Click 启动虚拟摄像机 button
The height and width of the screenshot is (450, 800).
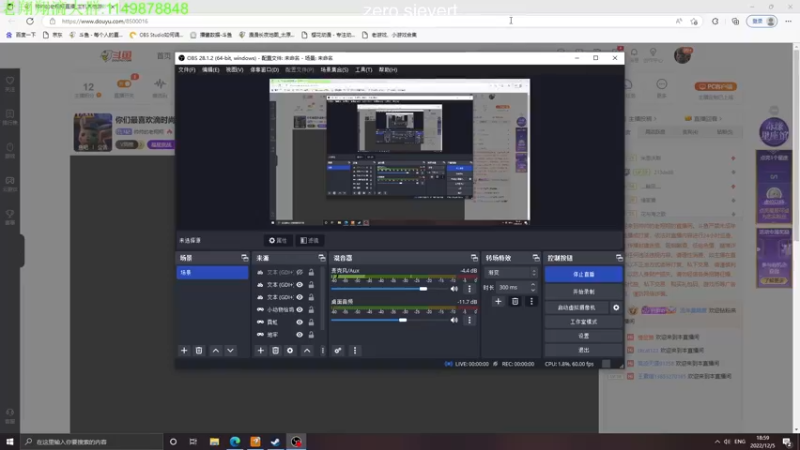pos(577,308)
